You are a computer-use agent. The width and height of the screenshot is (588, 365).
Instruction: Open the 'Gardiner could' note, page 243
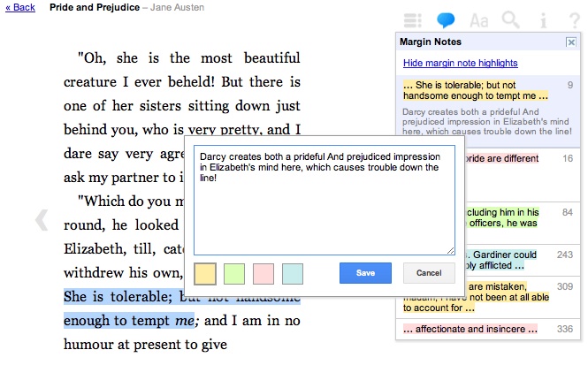[x=522, y=260]
